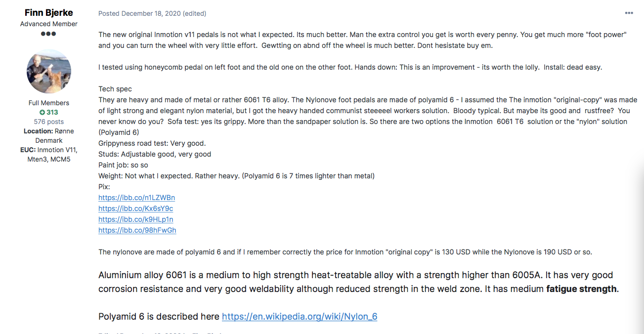644x334 pixels.
Task: Open Finn Bjerke's avatar photo
Action: (x=49, y=71)
